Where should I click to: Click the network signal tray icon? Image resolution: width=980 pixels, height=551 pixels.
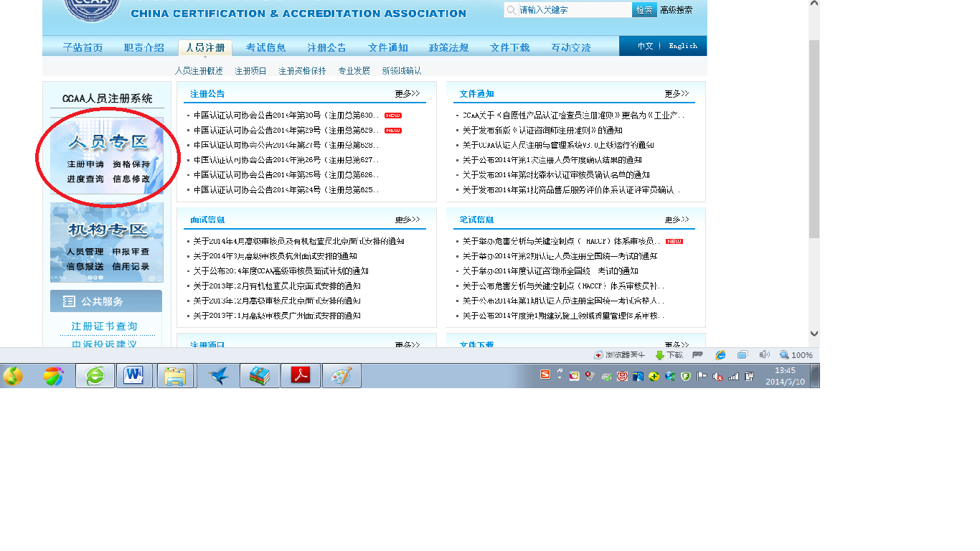(x=733, y=376)
